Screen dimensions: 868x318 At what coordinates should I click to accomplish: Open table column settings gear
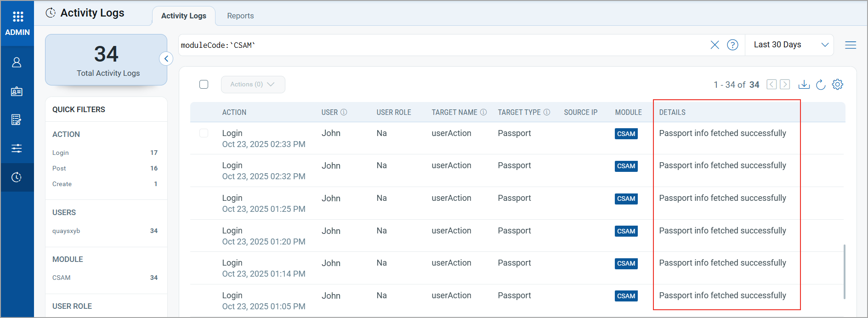(x=838, y=85)
